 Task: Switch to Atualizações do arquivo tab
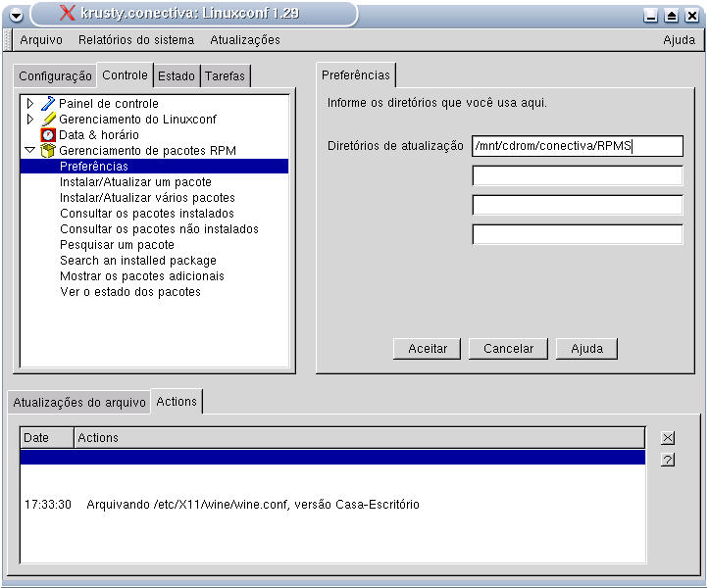(79, 402)
